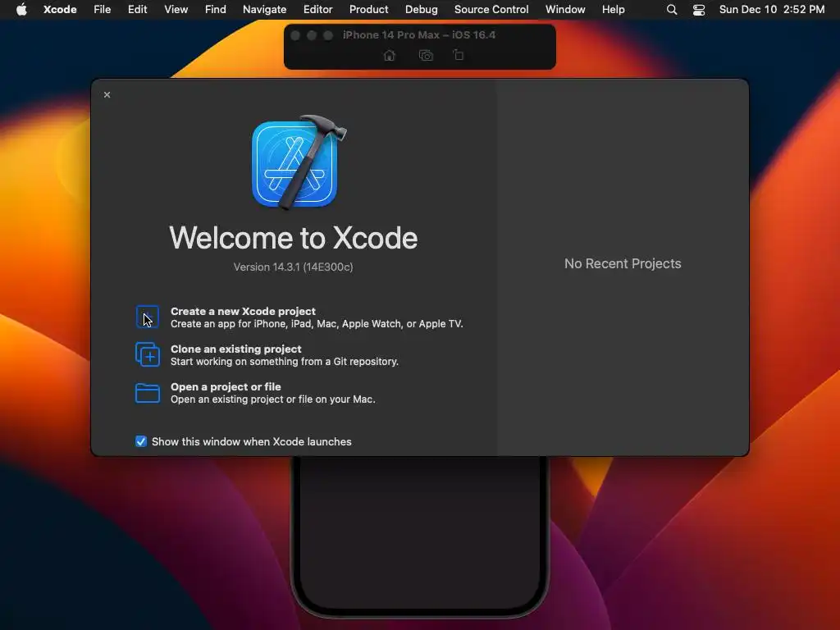Click the iPhone 14 Pro Max simulator title

(x=419, y=34)
